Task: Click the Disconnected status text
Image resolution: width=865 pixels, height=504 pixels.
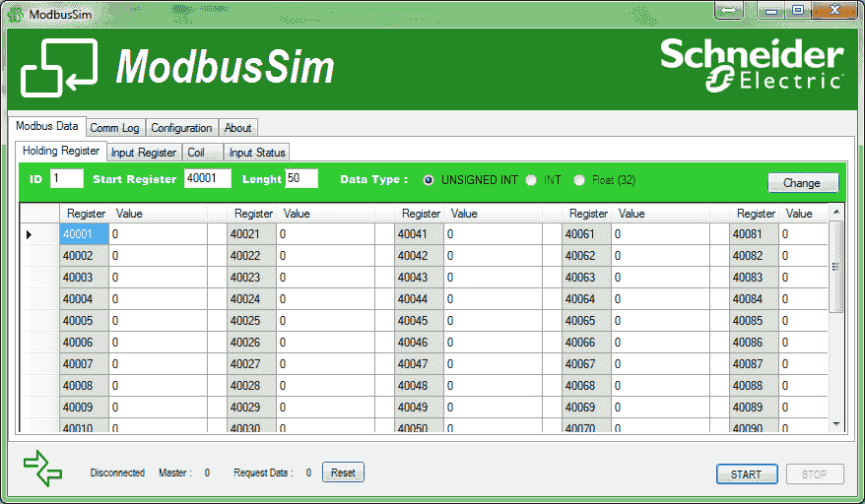Action: (x=117, y=472)
